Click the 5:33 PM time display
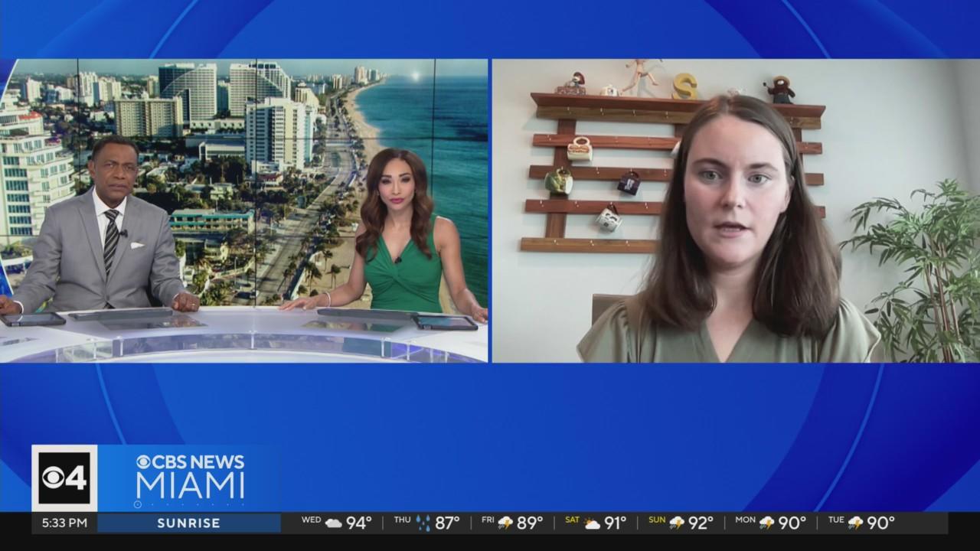This screenshot has height=551, width=980. coord(64,523)
